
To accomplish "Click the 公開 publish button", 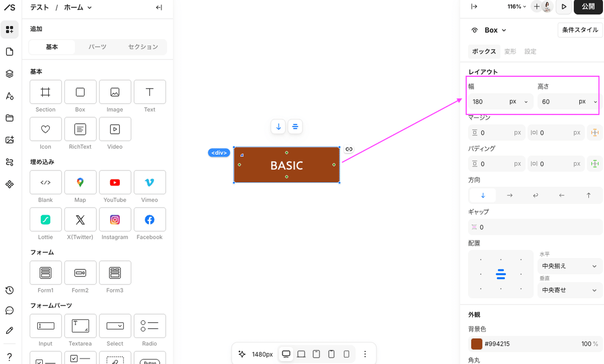I will [x=588, y=7].
